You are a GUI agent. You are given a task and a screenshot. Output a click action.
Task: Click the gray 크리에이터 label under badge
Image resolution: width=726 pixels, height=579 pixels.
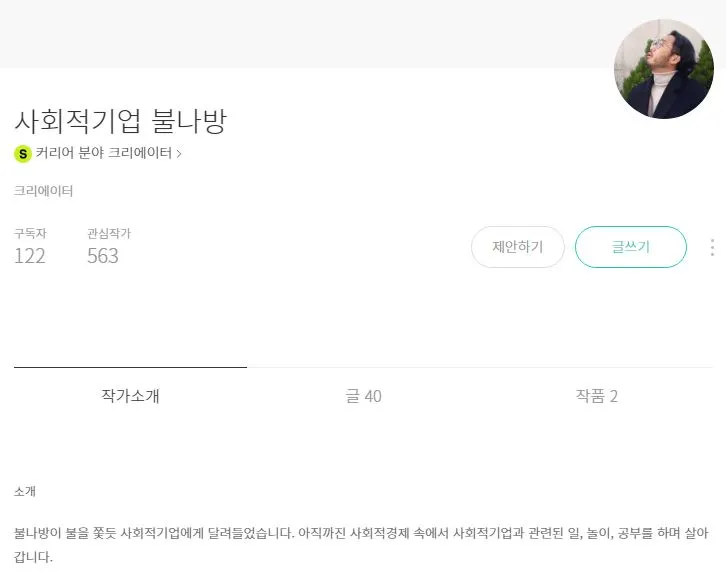[43, 191]
